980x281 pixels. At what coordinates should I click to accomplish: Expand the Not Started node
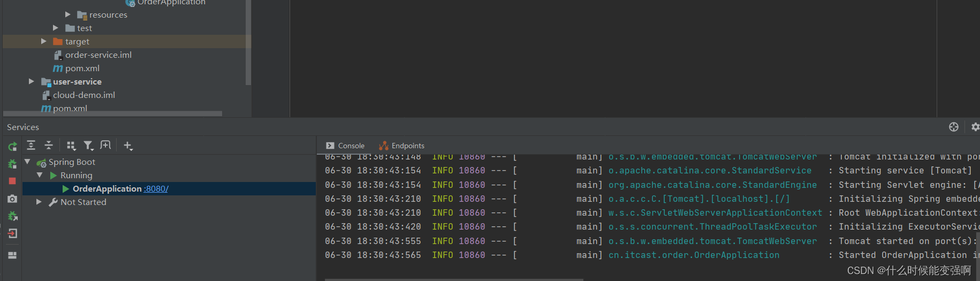(39, 202)
